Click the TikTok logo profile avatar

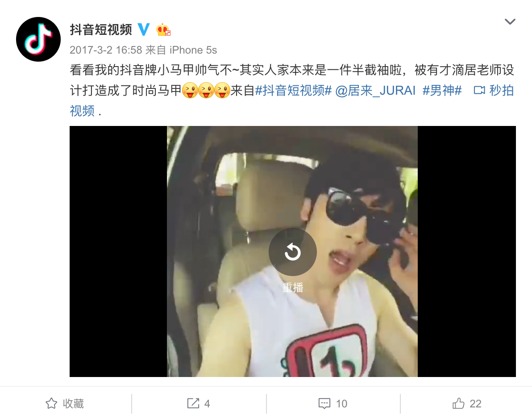pos(38,39)
